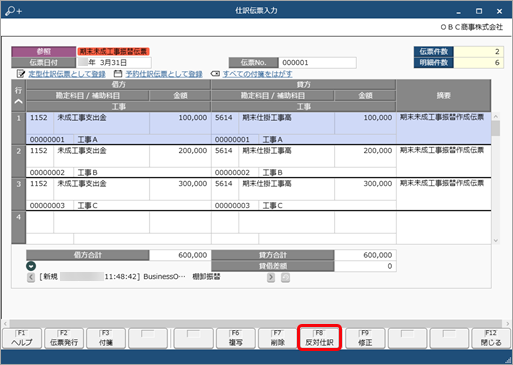This screenshot has width=513, height=365.
Task: Click the grey refresh icon beside history arrows
Action: pyautogui.click(x=285, y=277)
